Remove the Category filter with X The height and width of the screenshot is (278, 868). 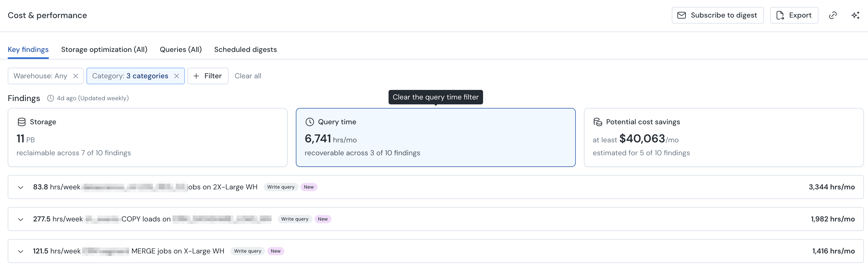[x=176, y=76]
